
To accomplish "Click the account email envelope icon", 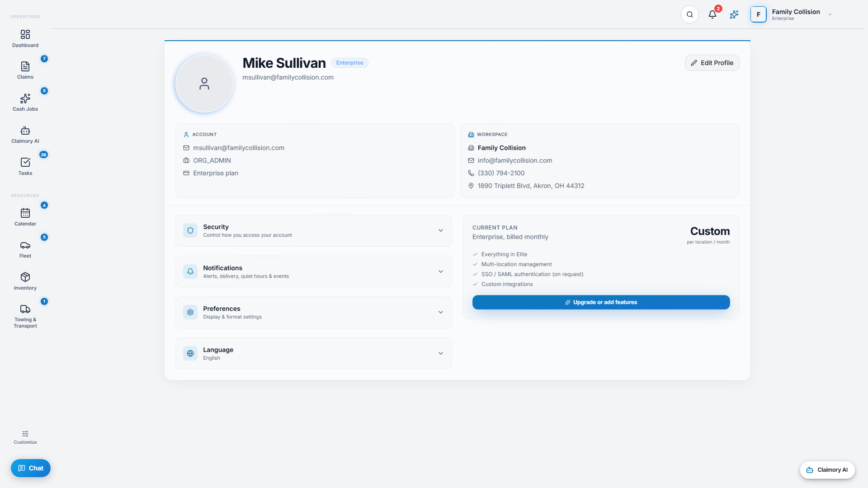I will [x=186, y=148].
